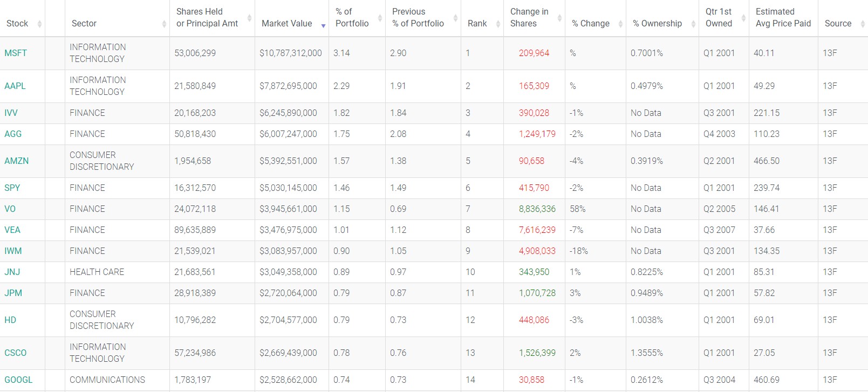Viewport: 868px width, 392px height.
Task: Open the IWM stock link
Action: [x=13, y=251]
